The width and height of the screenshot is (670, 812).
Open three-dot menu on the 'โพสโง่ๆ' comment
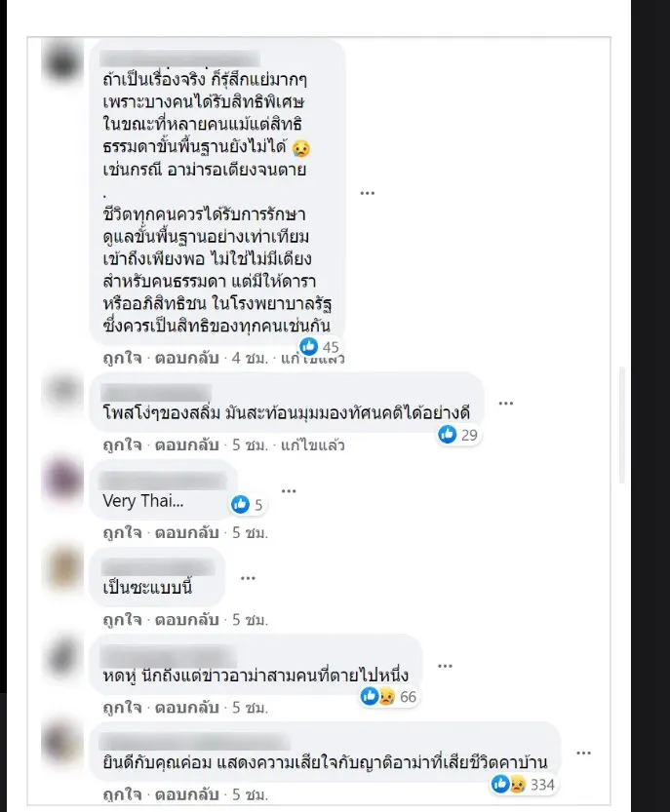[x=505, y=404]
